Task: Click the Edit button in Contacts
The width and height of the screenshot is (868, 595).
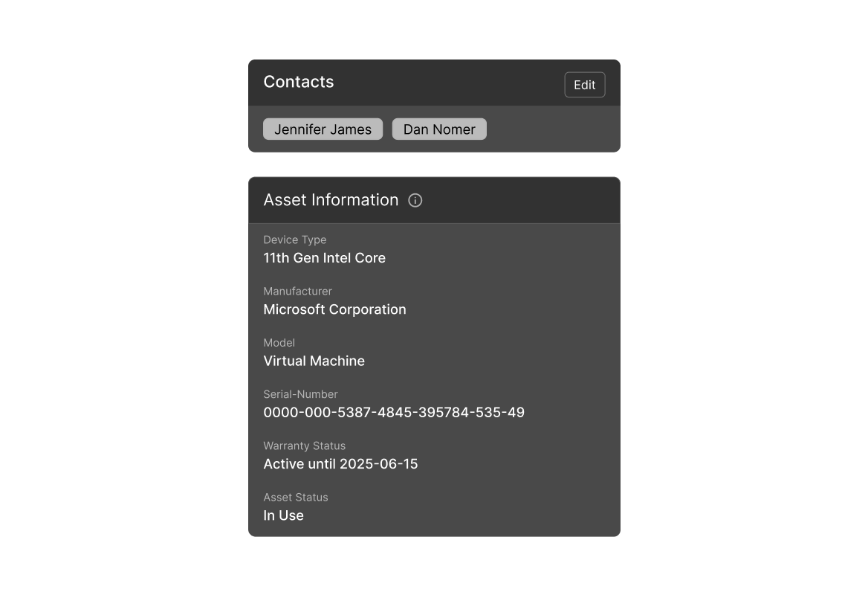Action: click(x=585, y=85)
